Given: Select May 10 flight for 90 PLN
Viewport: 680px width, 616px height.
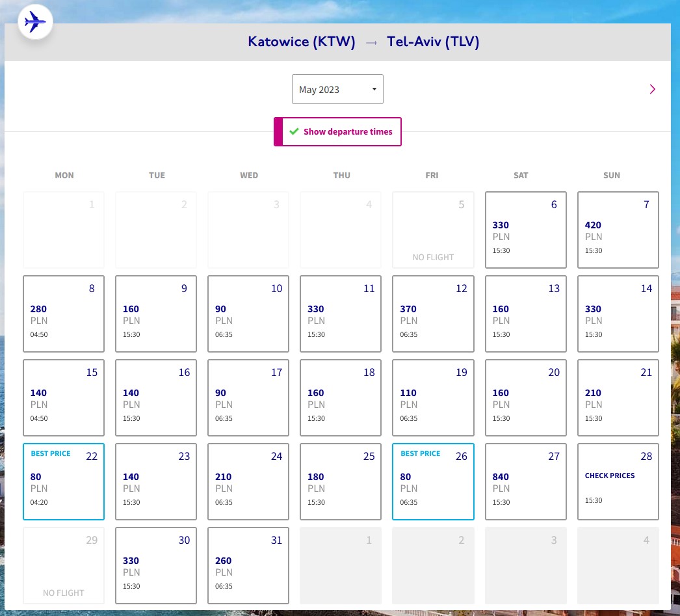Looking at the screenshot, I should 248,314.
